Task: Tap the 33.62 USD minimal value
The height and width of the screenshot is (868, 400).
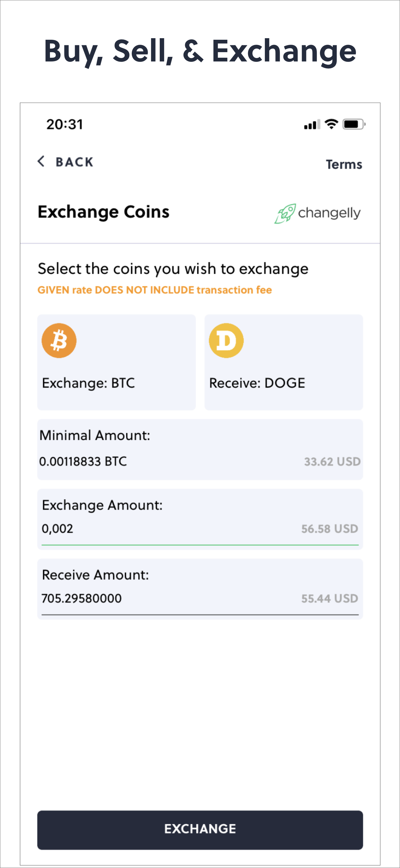Action: pos(332,462)
